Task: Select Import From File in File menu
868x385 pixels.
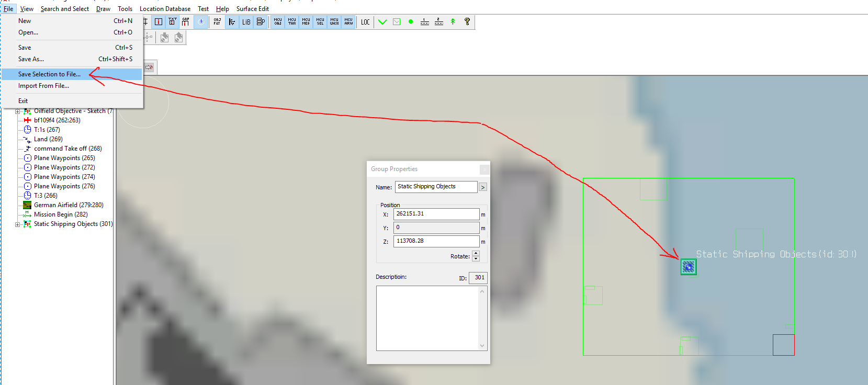Action: point(43,86)
